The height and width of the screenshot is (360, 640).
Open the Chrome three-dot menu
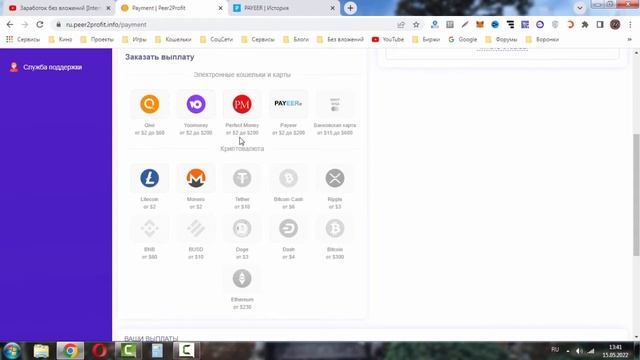(631, 24)
